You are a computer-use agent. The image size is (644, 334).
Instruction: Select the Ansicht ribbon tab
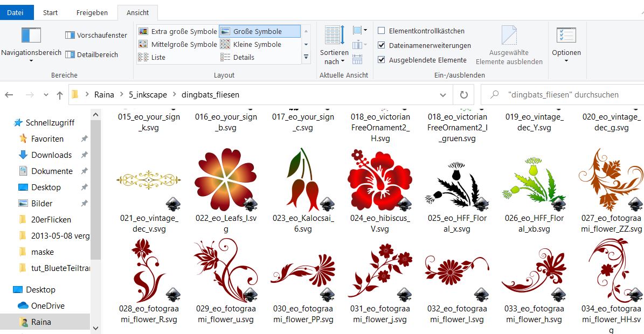point(137,13)
